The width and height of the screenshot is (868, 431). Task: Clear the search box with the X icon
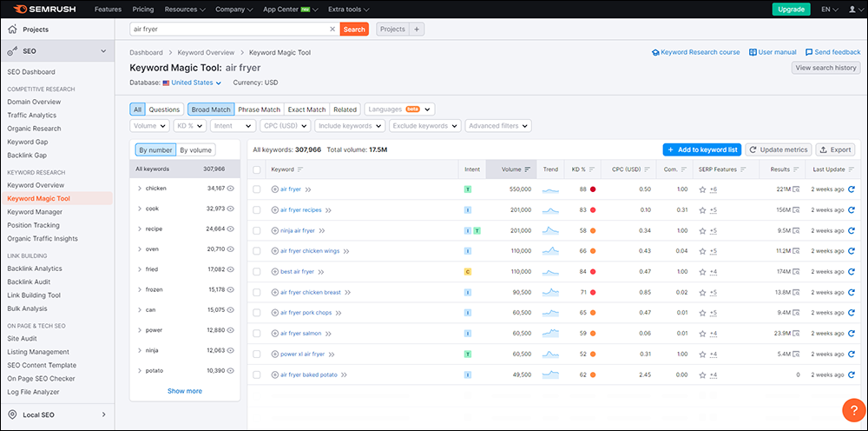332,29
